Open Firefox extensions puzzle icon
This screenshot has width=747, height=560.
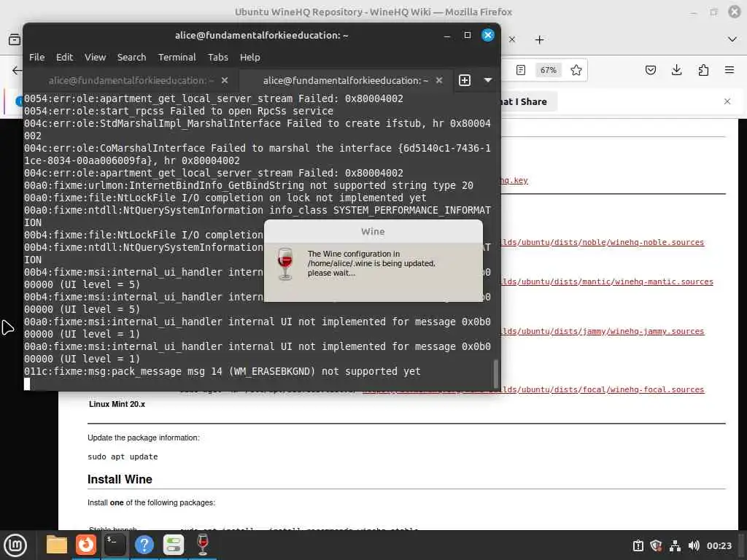point(703,70)
